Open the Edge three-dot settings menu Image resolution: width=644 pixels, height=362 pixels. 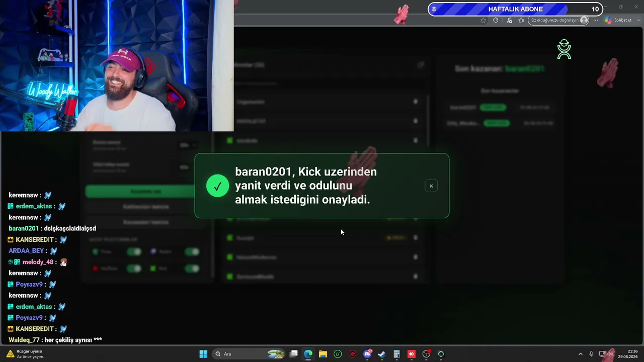(596, 20)
